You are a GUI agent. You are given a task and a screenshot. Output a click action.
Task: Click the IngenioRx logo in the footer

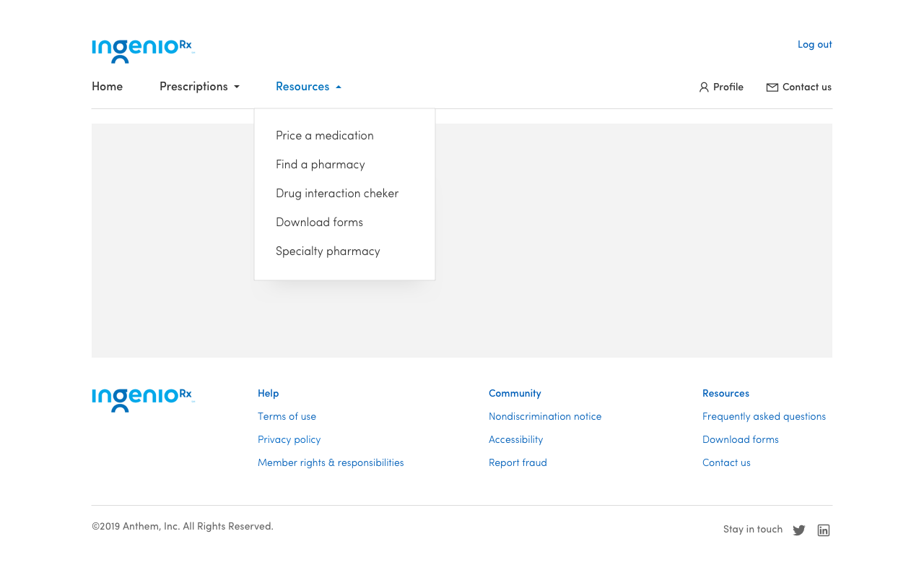click(x=143, y=400)
